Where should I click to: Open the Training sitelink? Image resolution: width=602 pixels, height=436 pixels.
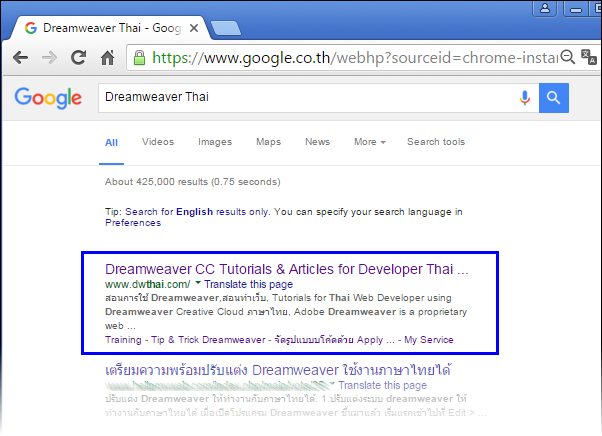[x=123, y=340]
